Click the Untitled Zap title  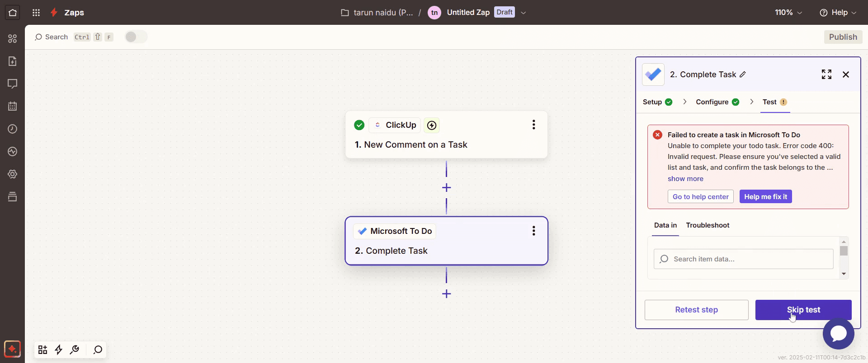point(468,13)
